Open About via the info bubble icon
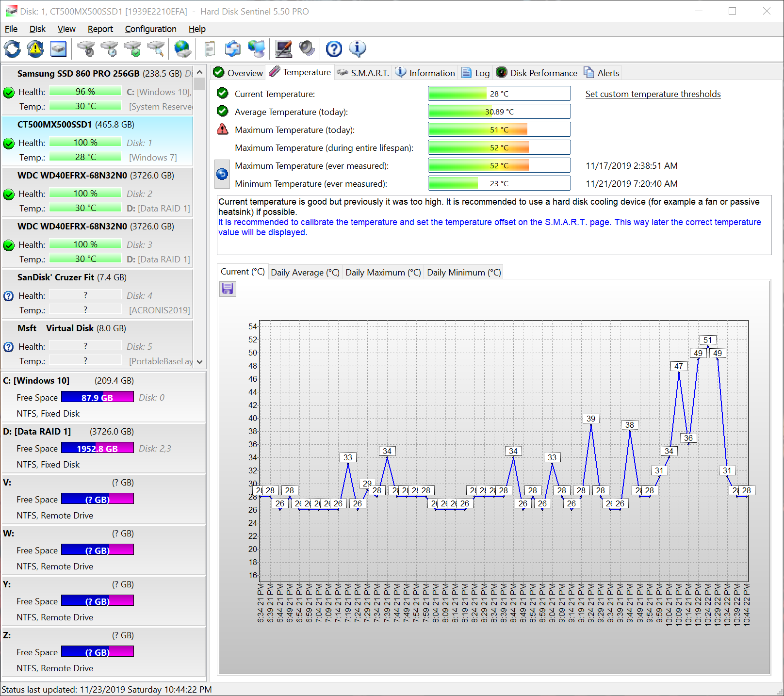This screenshot has height=696, width=784. pyautogui.click(x=358, y=49)
